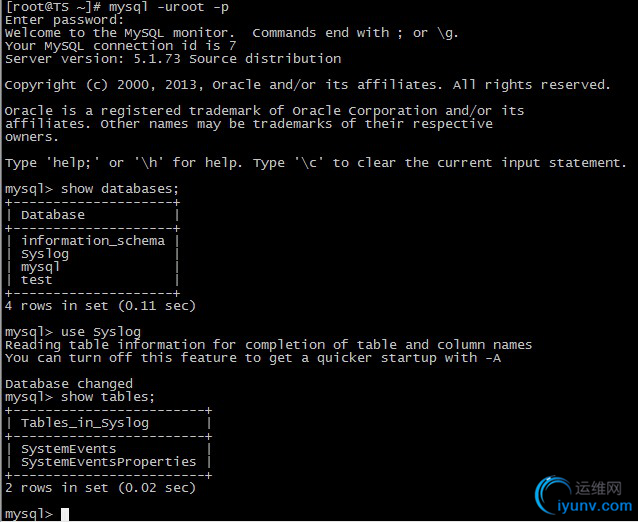638x522 pixels.
Task: Click the Syslog database row
Action: 93,254
